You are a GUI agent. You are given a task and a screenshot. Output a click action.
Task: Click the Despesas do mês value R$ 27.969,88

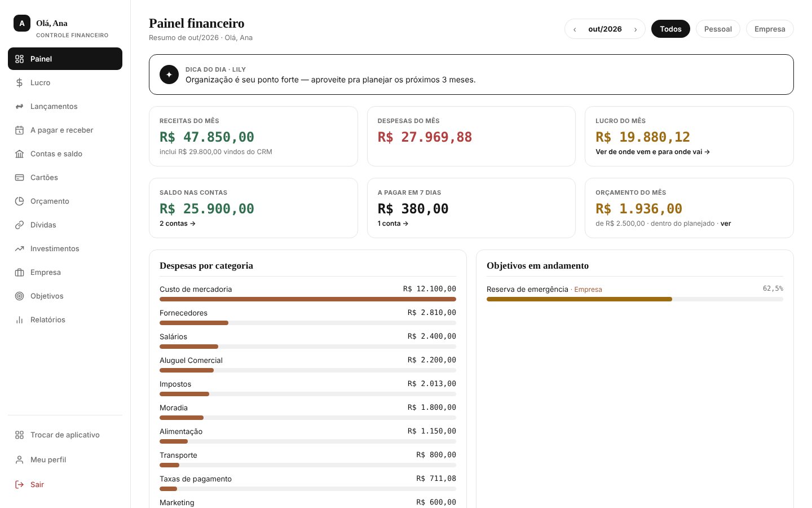[x=425, y=137]
